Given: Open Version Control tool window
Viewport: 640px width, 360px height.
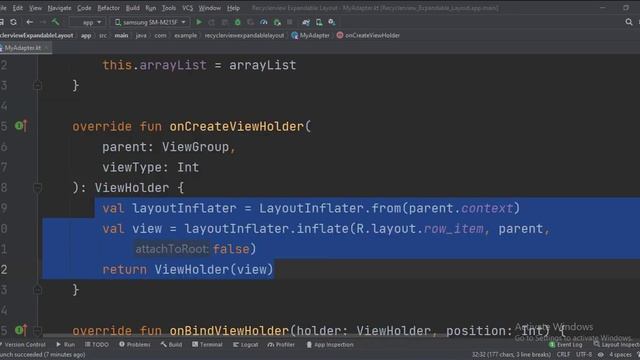Looking at the screenshot, I should (24, 344).
